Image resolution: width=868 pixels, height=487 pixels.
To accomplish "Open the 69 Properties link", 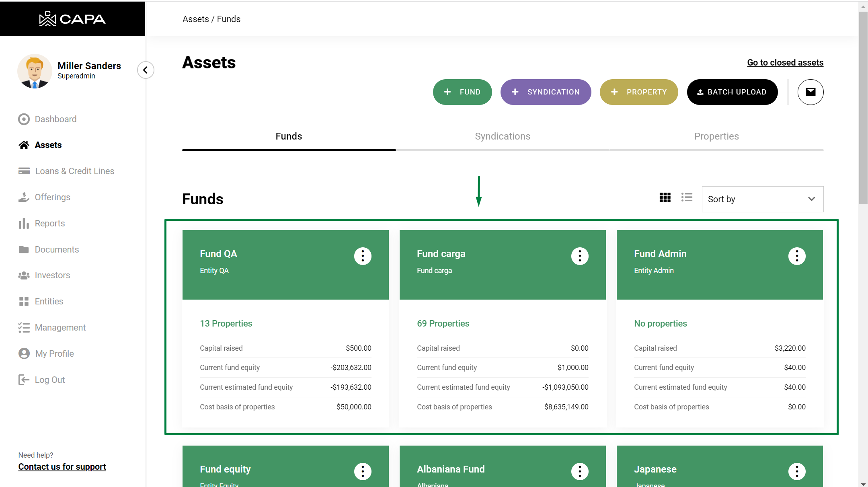I will [443, 323].
